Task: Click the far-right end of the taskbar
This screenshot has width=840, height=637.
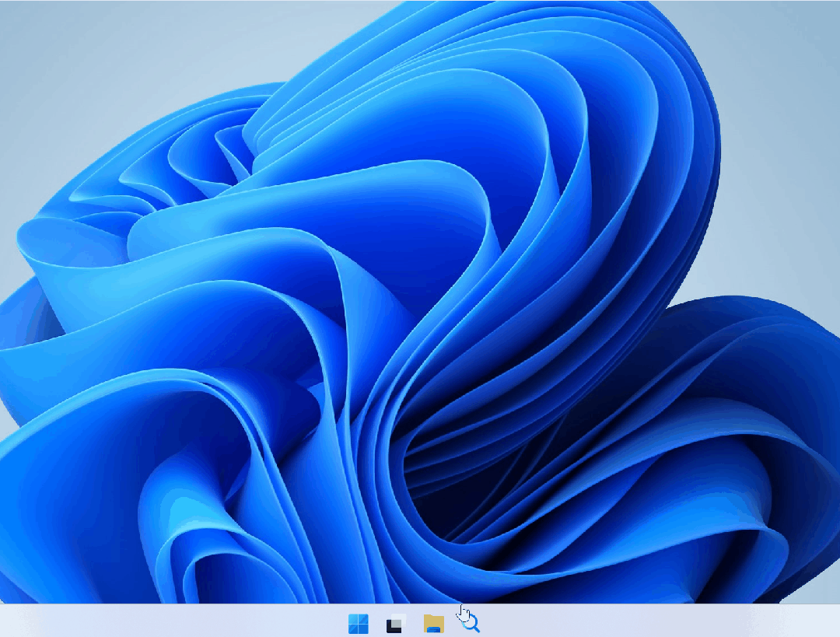Action: point(832,622)
